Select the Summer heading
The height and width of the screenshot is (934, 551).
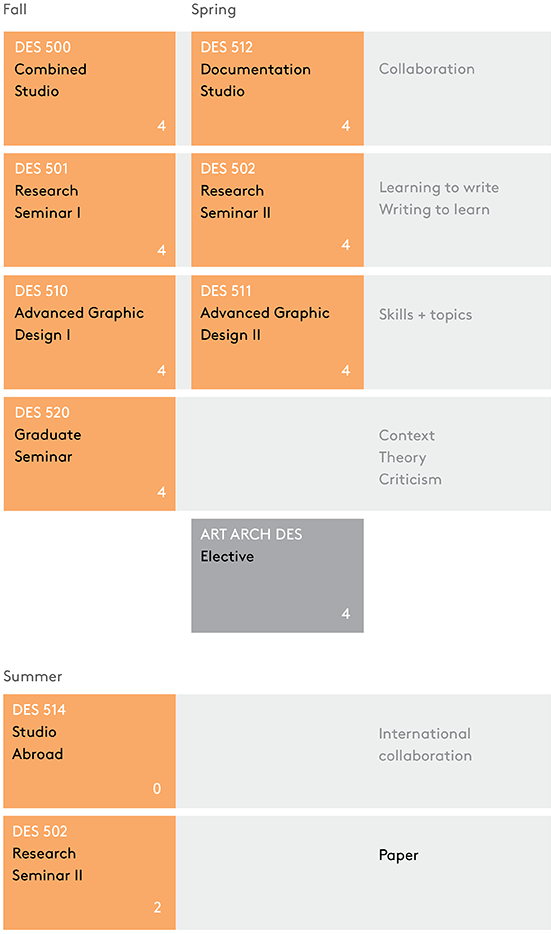click(33, 676)
